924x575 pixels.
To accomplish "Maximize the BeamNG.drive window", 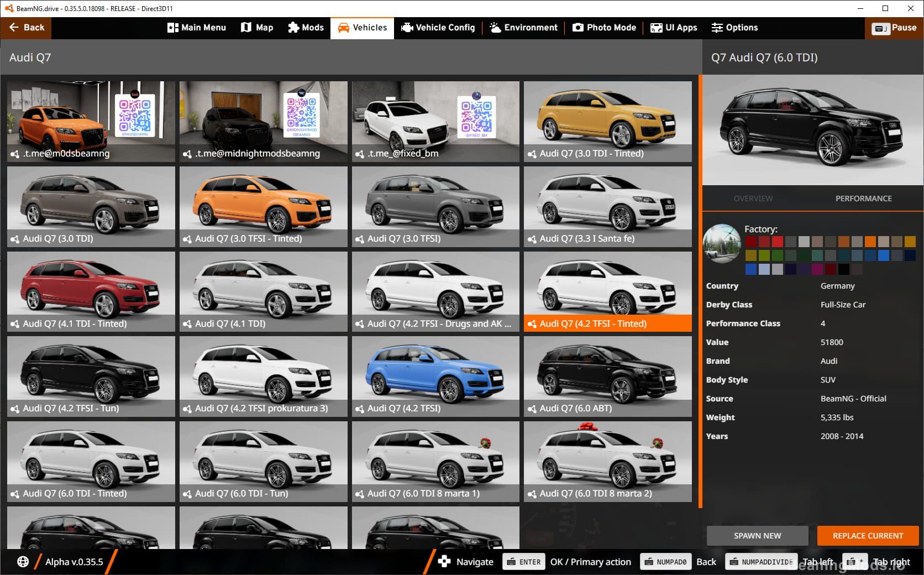I will point(885,8).
